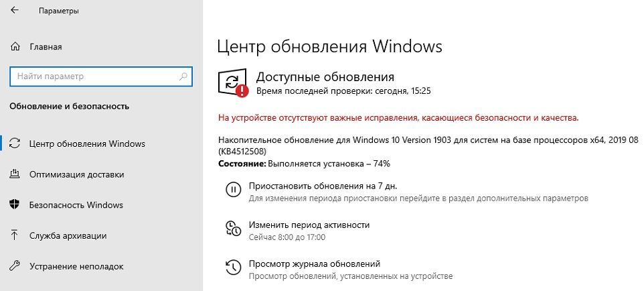Click the Windows Security shield icon
The height and width of the screenshot is (291, 644).
coord(15,205)
